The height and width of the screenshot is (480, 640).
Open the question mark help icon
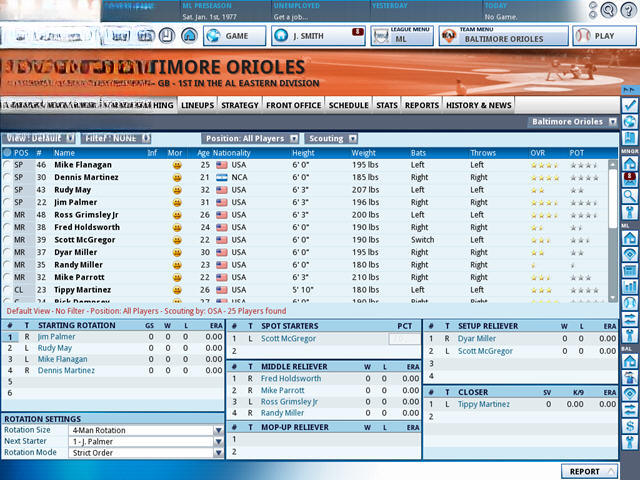point(629,10)
